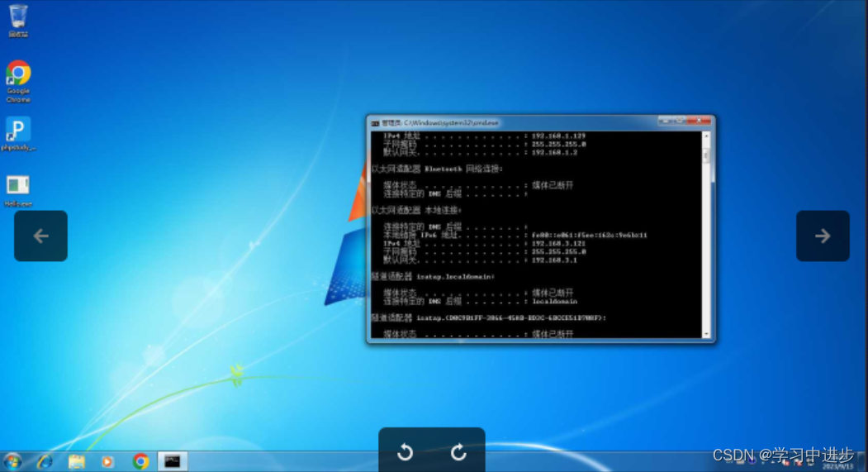Open the Windows Start menu orb
The width and height of the screenshot is (868, 472).
[x=12, y=461]
